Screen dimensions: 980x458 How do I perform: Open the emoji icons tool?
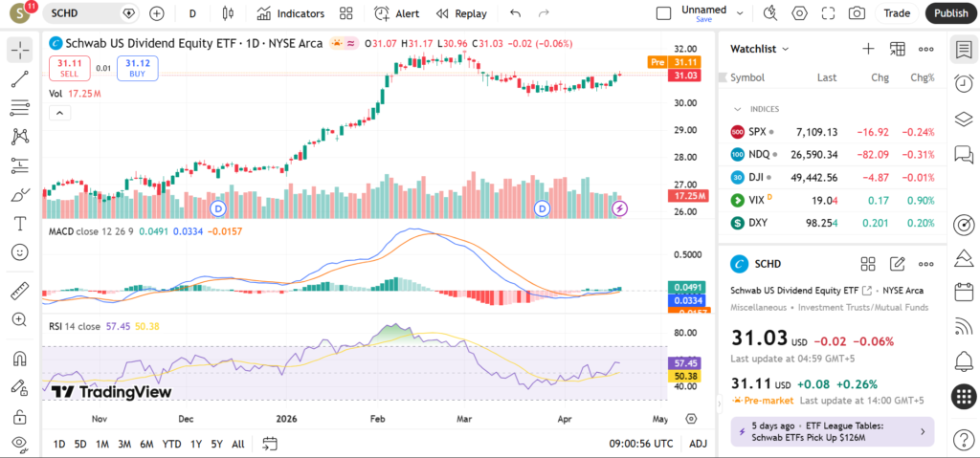click(x=19, y=252)
